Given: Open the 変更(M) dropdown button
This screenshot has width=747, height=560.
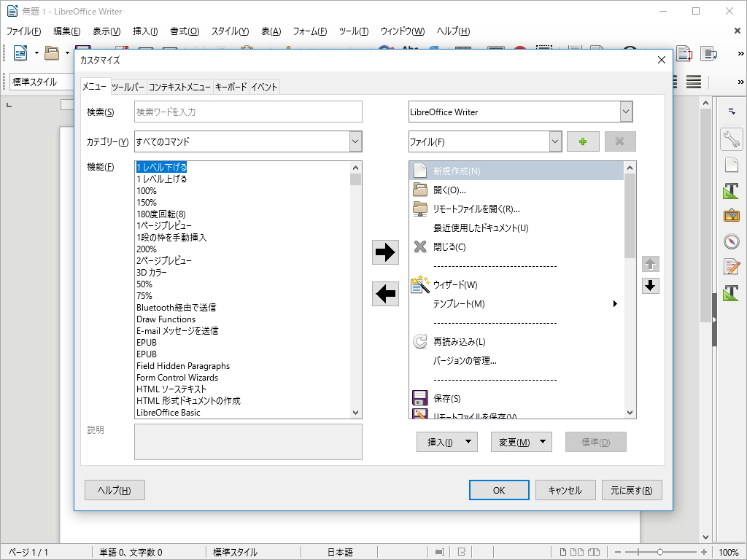Looking at the screenshot, I should [x=521, y=443].
